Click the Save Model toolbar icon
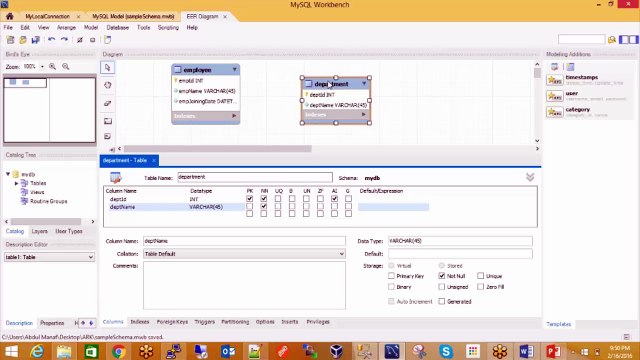The width and height of the screenshot is (640, 360). point(36,40)
